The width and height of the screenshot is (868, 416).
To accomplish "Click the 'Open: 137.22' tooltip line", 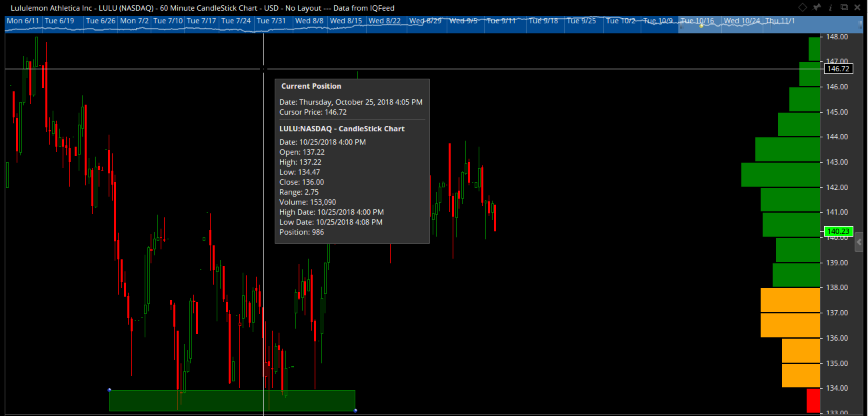I will [302, 152].
